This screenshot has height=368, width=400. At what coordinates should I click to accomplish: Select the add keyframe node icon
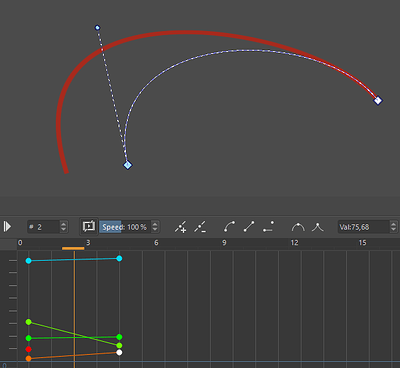pyautogui.click(x=180, y=227)
